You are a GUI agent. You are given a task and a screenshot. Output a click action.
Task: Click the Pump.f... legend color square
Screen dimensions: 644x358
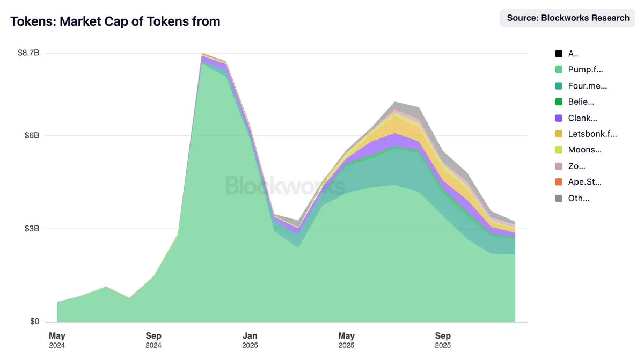pos(559,70)
